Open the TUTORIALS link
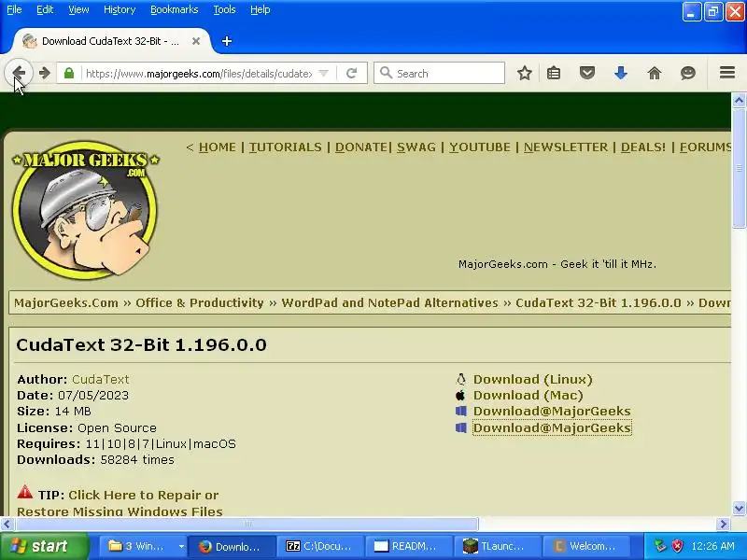Viewport: 747px width, 560px height. [x=286, y=147]
